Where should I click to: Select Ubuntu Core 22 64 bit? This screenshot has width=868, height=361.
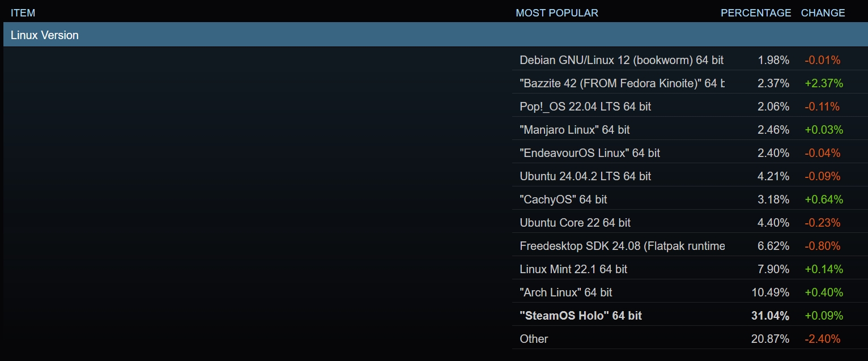click(575, 223)
